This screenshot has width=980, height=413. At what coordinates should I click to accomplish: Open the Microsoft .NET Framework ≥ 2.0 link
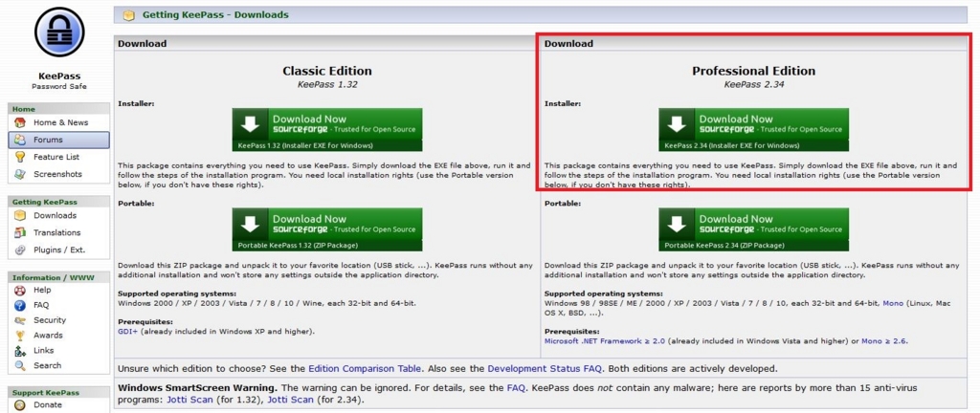tap(605, 341)
